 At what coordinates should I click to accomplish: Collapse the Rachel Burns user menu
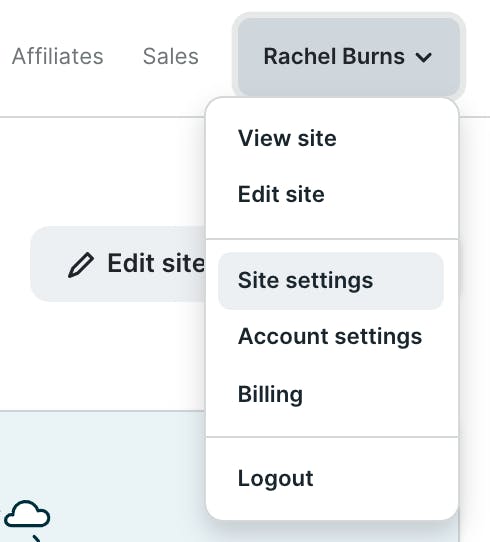349,56
